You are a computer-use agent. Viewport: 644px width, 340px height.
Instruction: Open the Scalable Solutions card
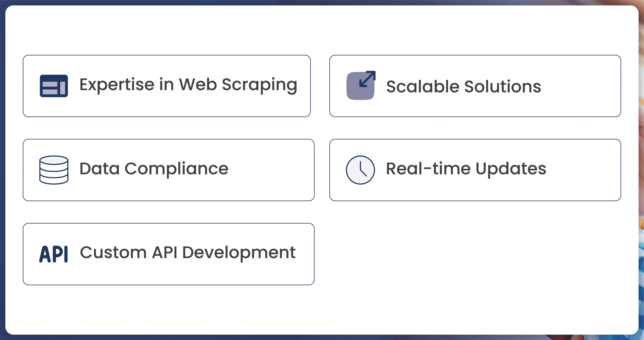click(x=475, y=86)
